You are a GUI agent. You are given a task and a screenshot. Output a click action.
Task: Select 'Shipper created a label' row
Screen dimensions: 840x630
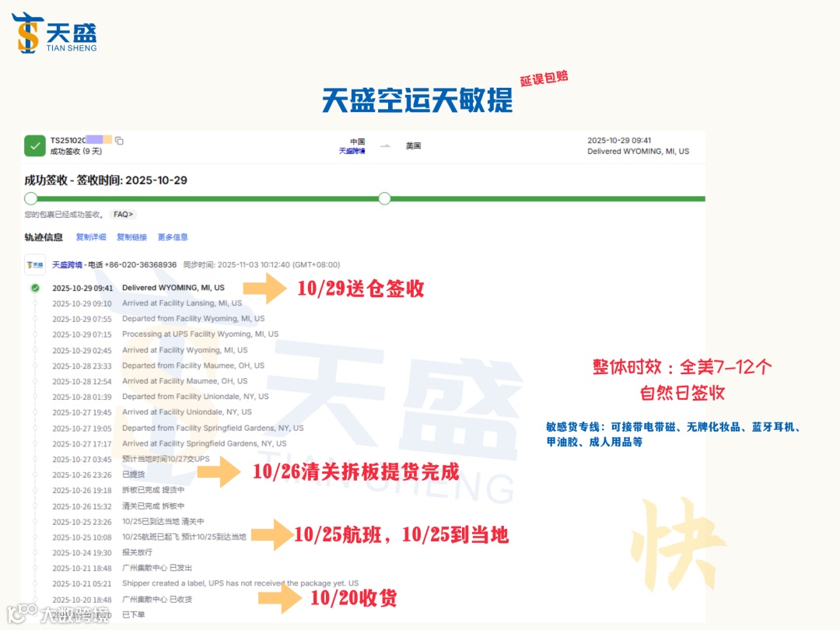pyautogui.click(x=205, y=584)
